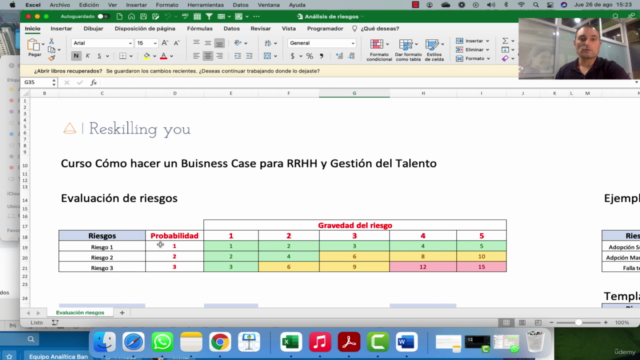Increase decimal places icon
Screen dimensions: 640x360
point(340,56)
